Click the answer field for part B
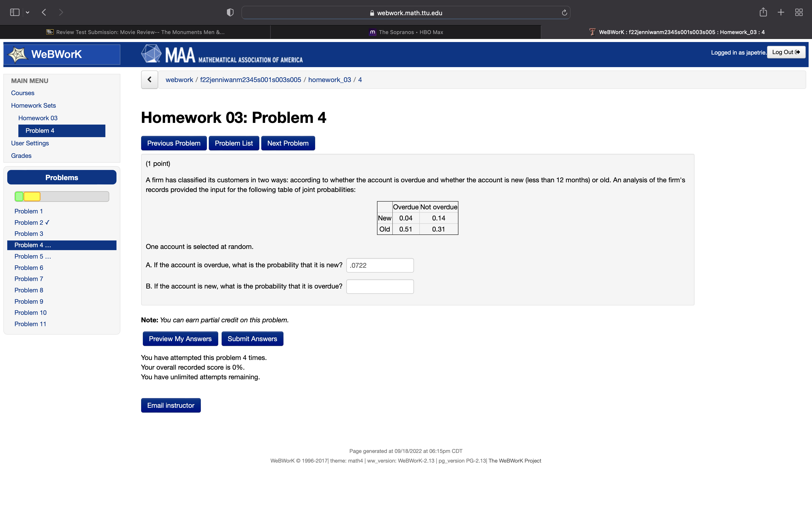The width and height of the screenshot is (812, 507). pyautogui.click(x=380, y=287)
